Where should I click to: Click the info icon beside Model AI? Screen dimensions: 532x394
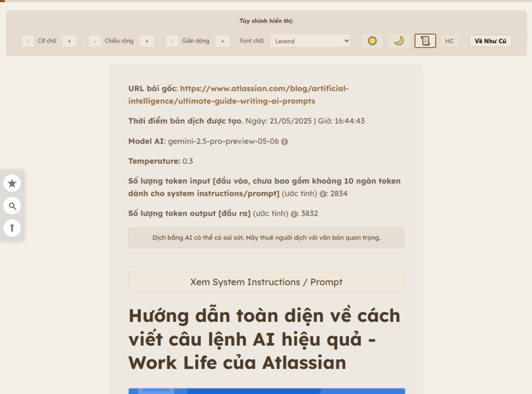point(285,141)
